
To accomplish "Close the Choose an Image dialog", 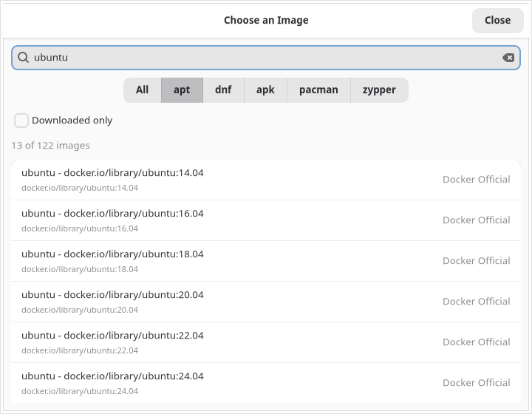I will click(498, 21).
